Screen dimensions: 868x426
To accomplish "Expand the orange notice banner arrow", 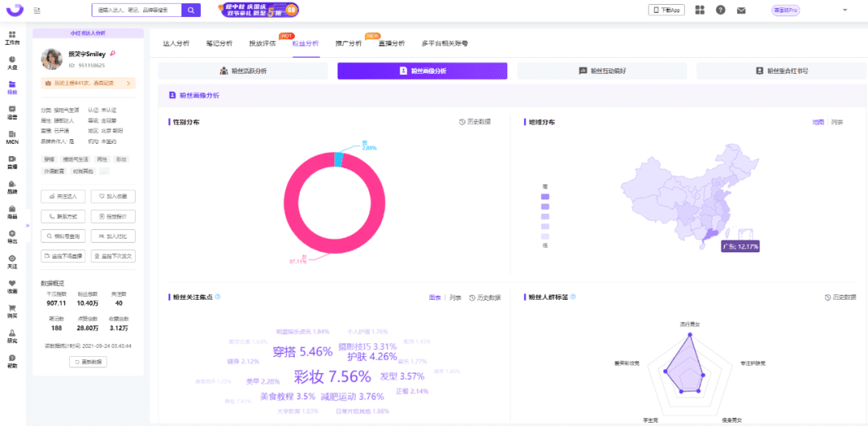I will [128, 83].
